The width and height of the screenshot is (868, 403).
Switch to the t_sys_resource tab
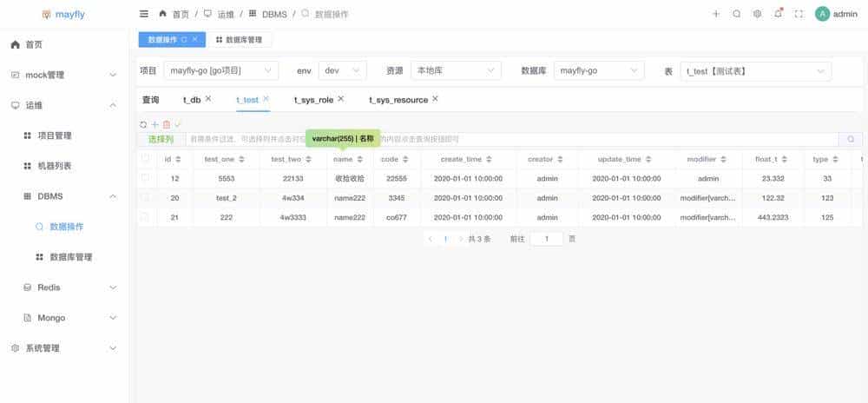[398, 100]
